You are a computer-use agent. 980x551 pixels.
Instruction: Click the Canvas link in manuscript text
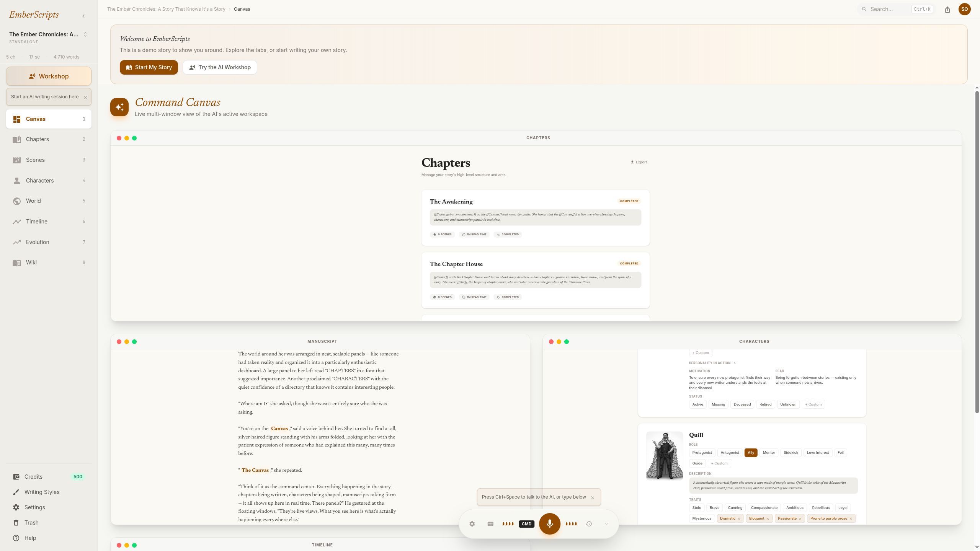[279, 429]
